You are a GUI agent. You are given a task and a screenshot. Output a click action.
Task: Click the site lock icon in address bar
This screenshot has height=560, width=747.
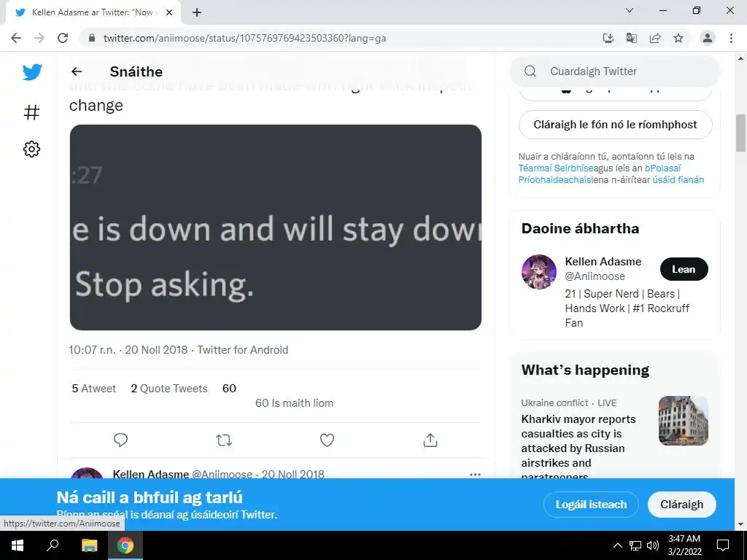click(92, 38)
